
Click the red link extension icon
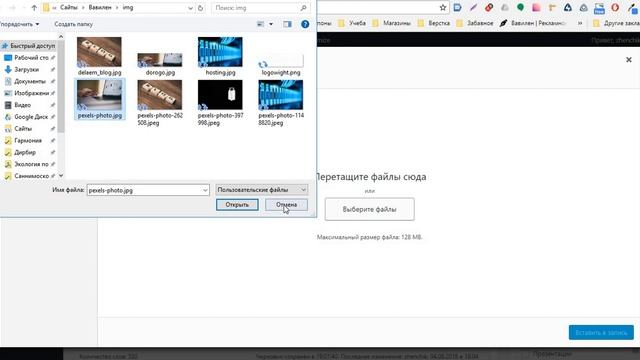point(489,7)
